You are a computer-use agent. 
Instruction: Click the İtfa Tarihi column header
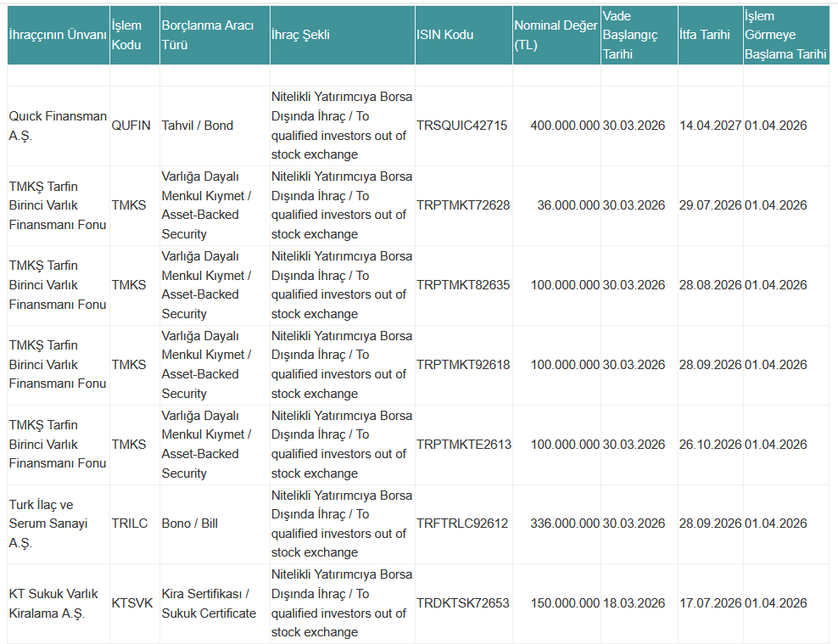[x=705, y=35]
